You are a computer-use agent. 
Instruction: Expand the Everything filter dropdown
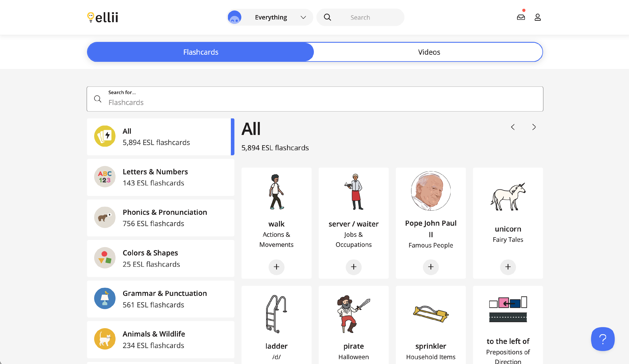[x=303, y=17]
